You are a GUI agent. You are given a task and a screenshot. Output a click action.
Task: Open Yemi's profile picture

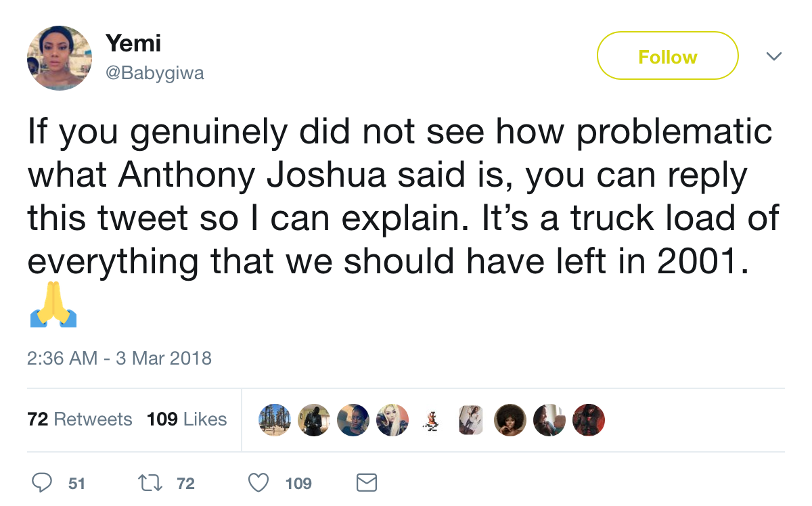click(x=60, y=58)
